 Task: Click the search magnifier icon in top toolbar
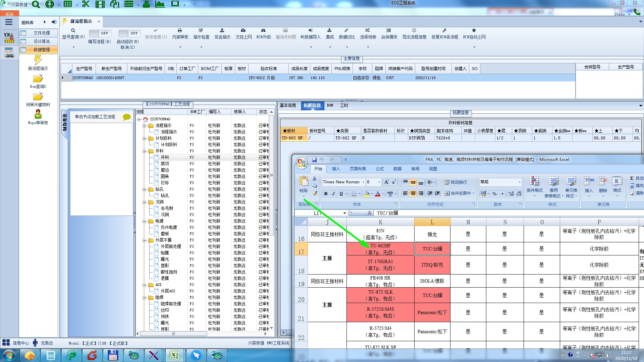[36, 4]
